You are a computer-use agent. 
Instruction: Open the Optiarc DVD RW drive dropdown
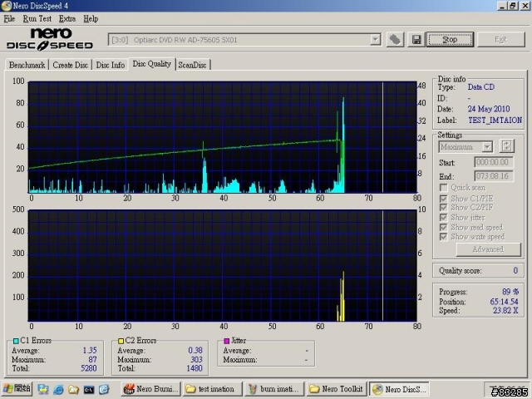[376, 39]
